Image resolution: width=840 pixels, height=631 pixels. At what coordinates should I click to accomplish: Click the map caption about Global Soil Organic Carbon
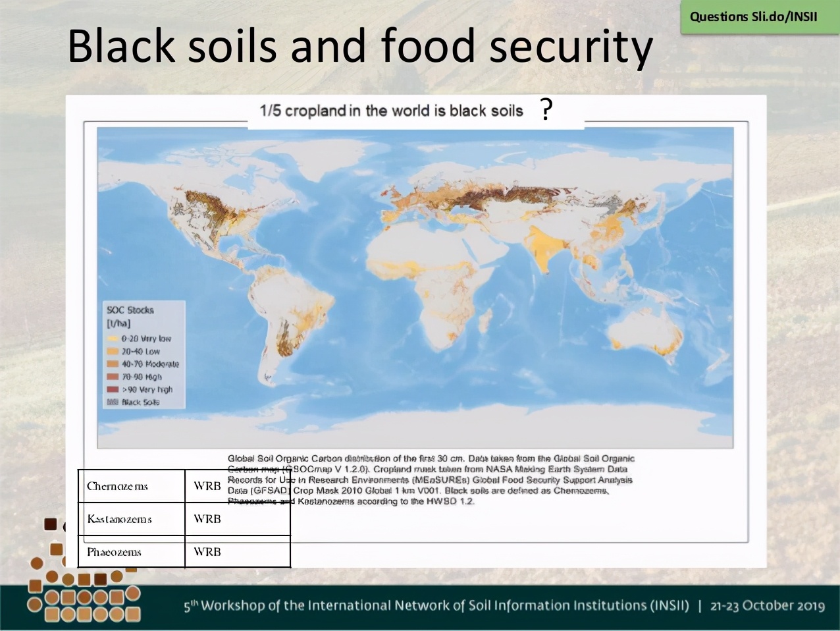pos(431,479)
